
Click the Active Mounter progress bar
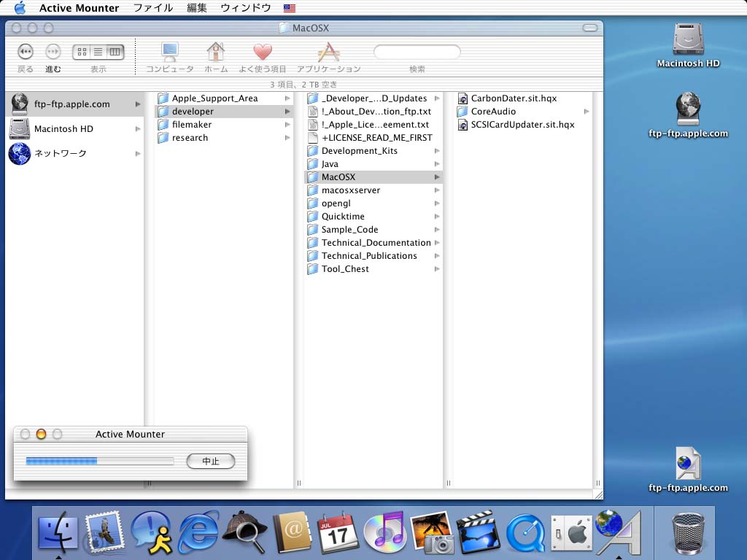click(99, 461)
